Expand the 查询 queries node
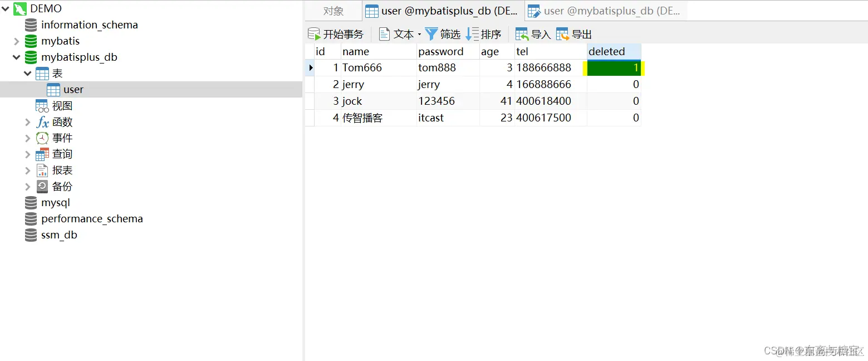This screenshot has width=868, height=361. [28, 154]
